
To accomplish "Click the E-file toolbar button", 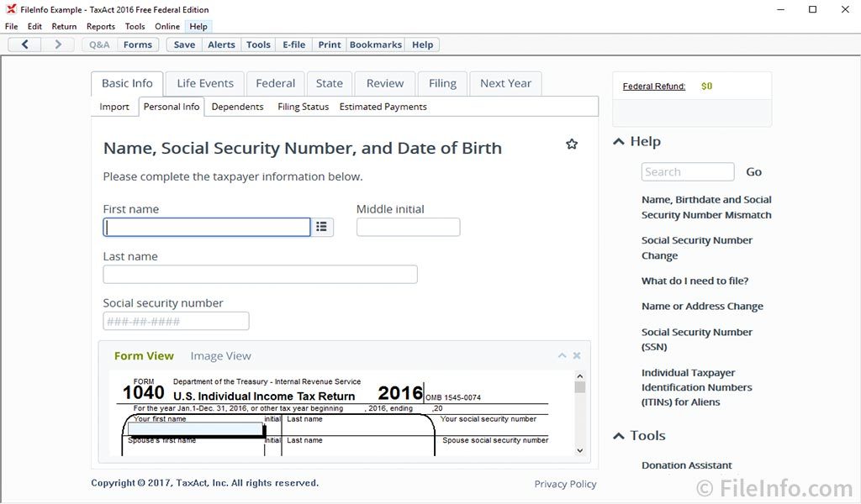I will (x=293, y=45).
